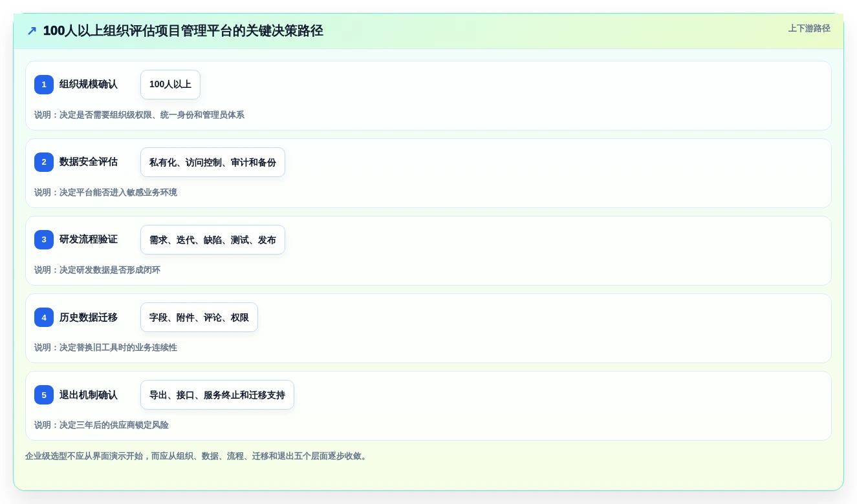The image size is (857, 504).
Task: Select step number badge 3
Action: (44, 240)
